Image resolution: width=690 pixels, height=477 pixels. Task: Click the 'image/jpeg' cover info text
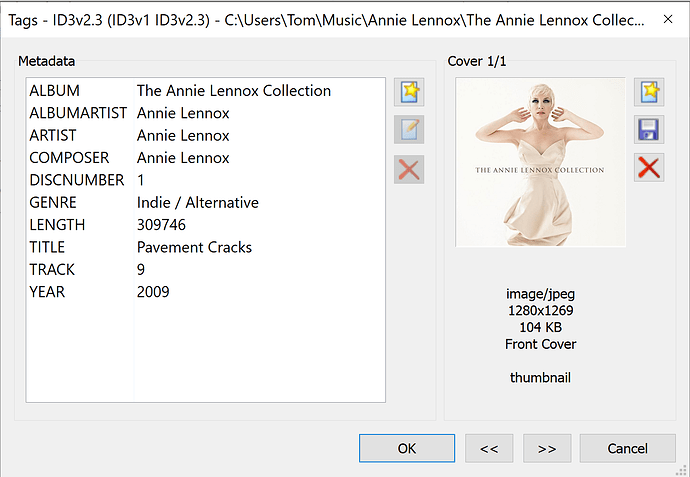click(x=540, y=294)
